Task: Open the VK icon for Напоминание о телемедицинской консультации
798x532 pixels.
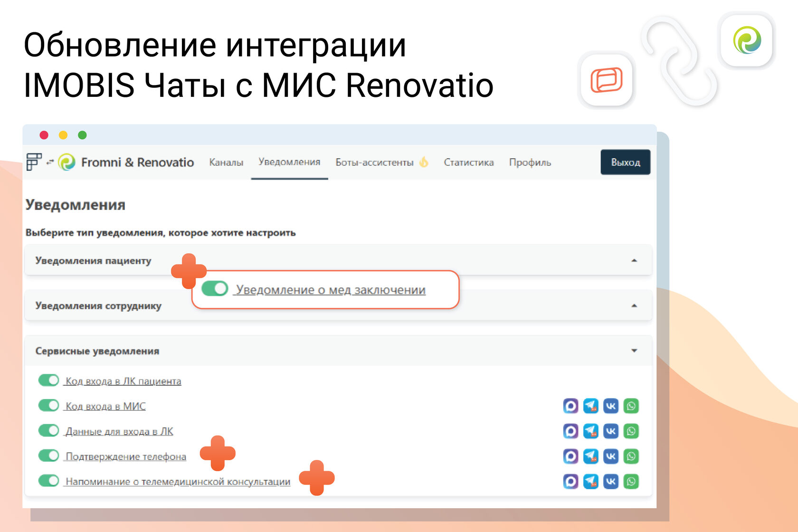Action: 611,481
